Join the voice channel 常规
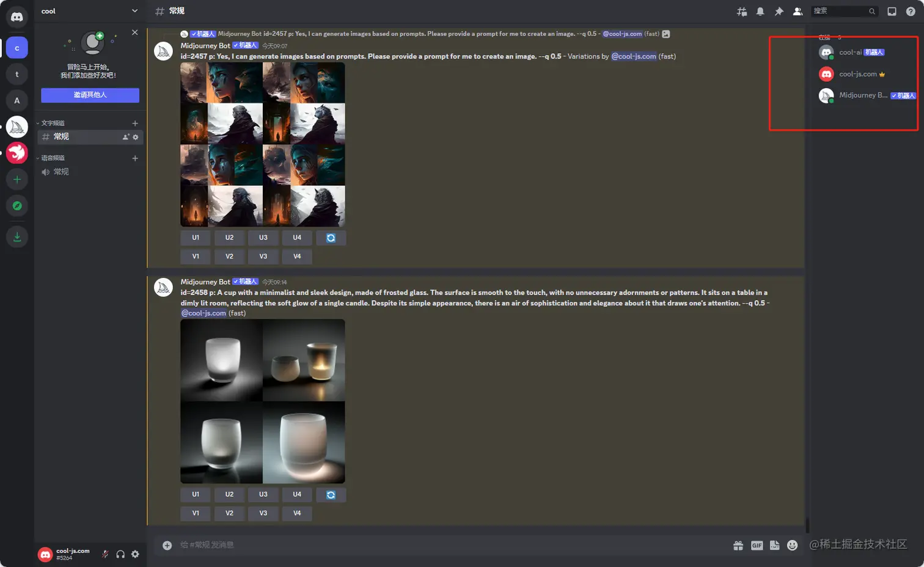924x567 pixels. (90, 172)
